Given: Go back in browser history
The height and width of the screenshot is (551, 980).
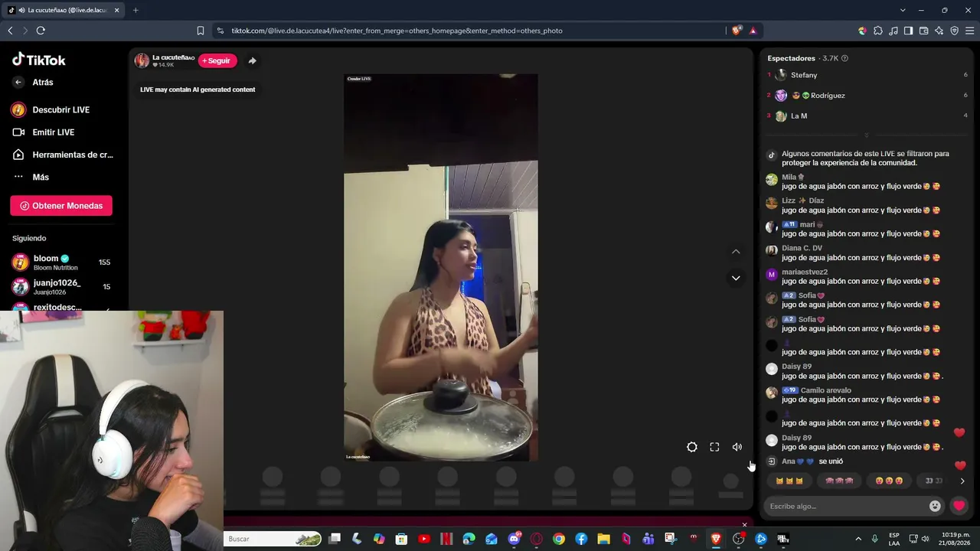Looking at the screenshot, I should pyautogui.click(x=10, y=31).
